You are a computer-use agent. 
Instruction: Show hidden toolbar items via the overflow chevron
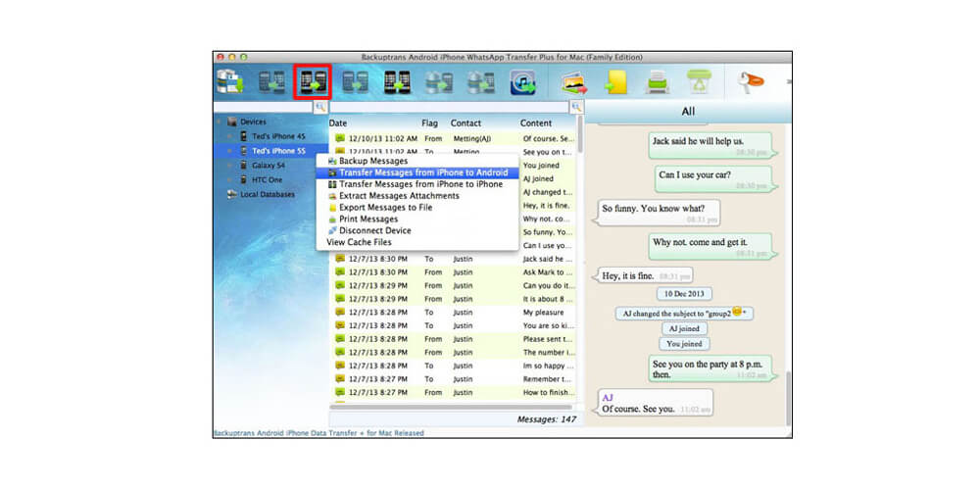click(x=789, y=82)
